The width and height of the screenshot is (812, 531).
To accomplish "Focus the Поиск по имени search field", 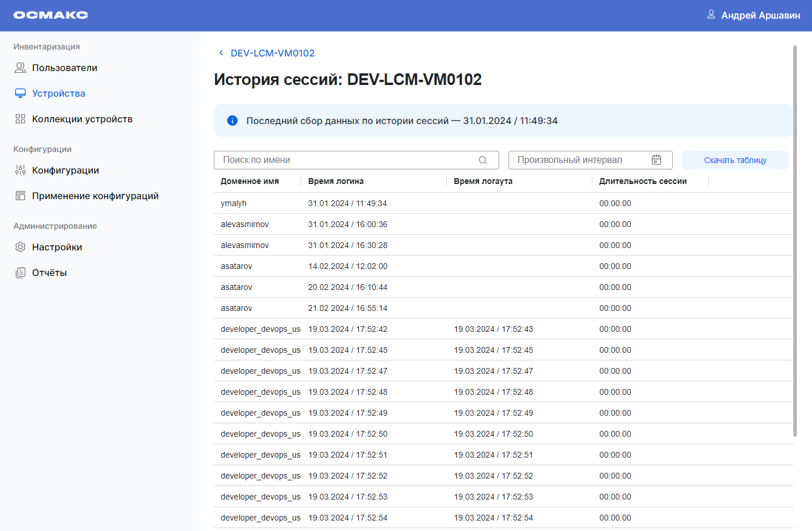I will click(x=348, y=160).
